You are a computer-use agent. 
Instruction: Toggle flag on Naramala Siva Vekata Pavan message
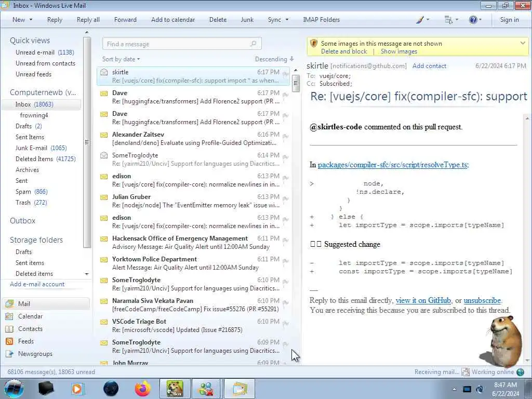coord(285,303)
